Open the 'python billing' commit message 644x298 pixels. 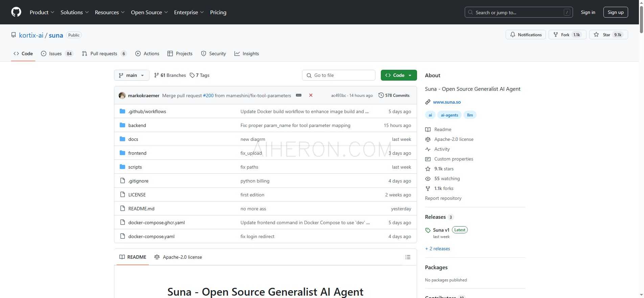(255, 181)
